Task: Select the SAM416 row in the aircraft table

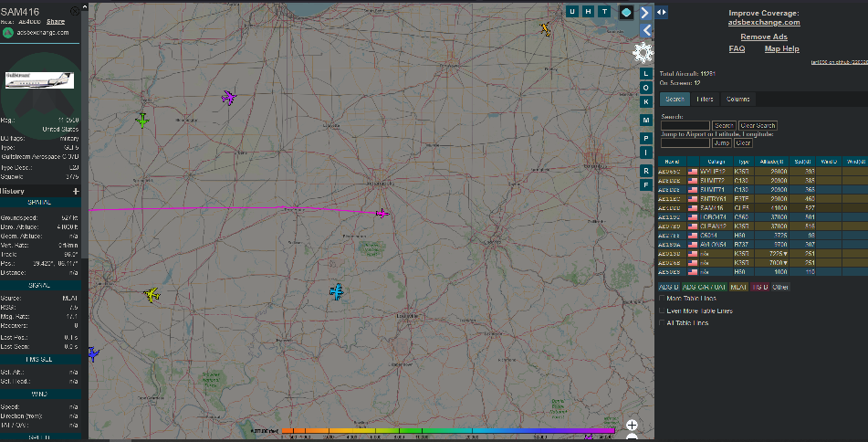Action: click(x=763, y=207)
